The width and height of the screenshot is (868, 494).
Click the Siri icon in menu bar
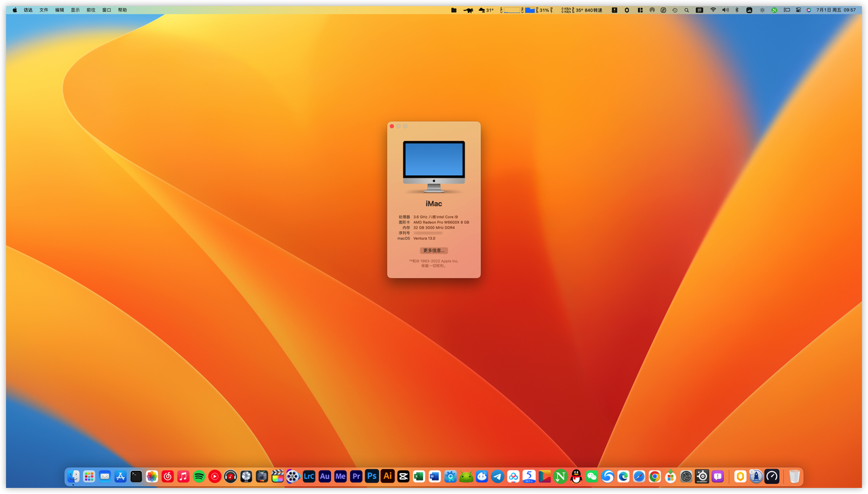coord(808,10)
